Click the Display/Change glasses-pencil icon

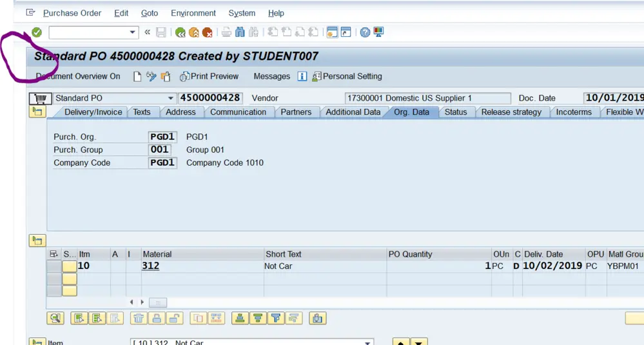(151, 76)
